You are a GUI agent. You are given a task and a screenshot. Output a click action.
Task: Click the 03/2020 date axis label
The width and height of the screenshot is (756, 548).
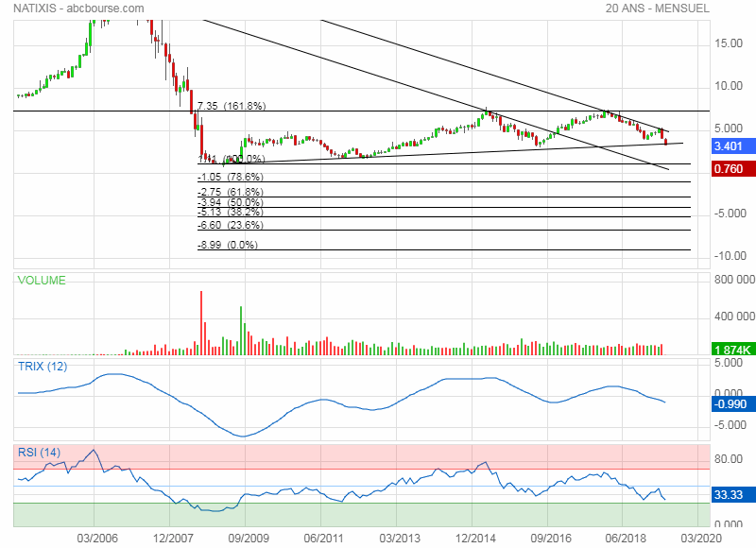point(701,538)
